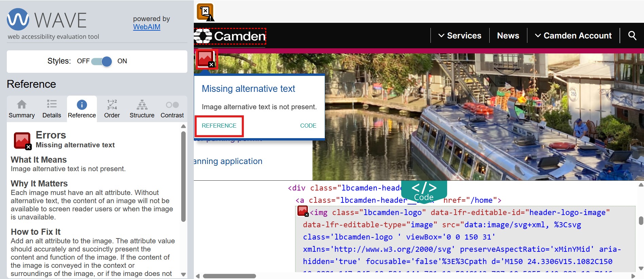Open the Order tab
This screenshot has width=644, height=279.
click(x=112, y=109)
